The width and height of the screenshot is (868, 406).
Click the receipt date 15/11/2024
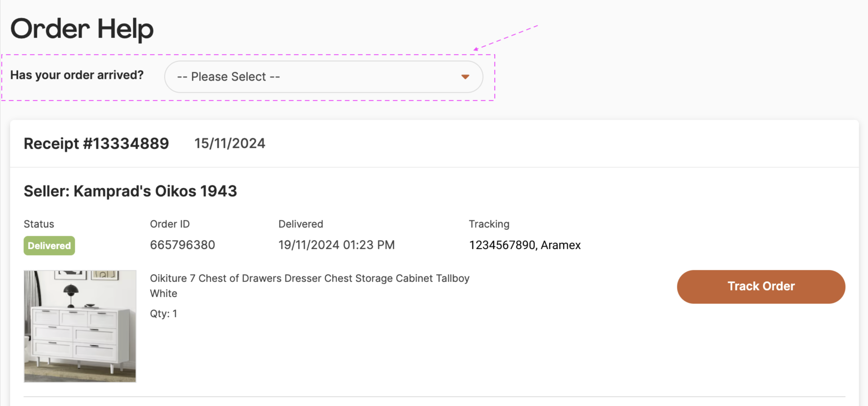pyautogui.click(x=229, y=144)
